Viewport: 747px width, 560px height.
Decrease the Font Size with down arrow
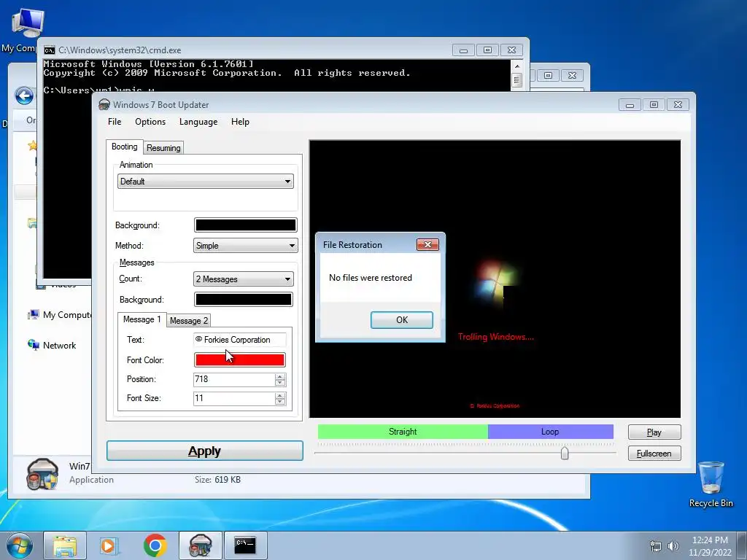(280, 402)
